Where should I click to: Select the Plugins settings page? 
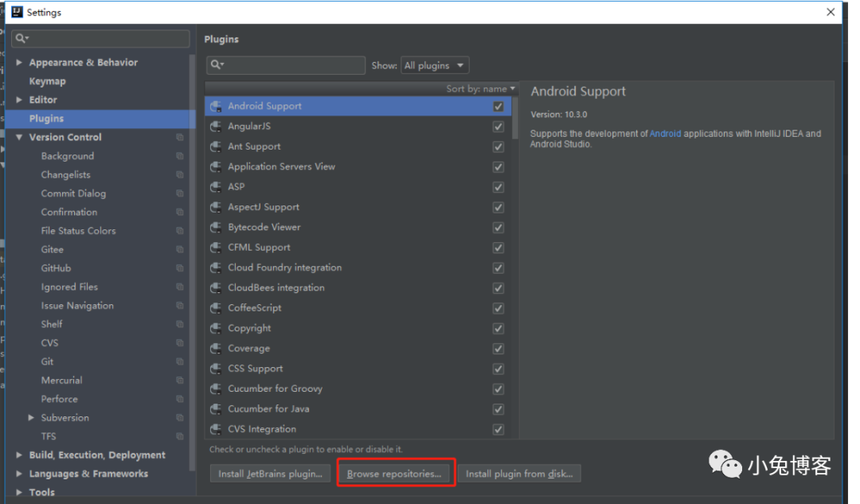[100, 119]
